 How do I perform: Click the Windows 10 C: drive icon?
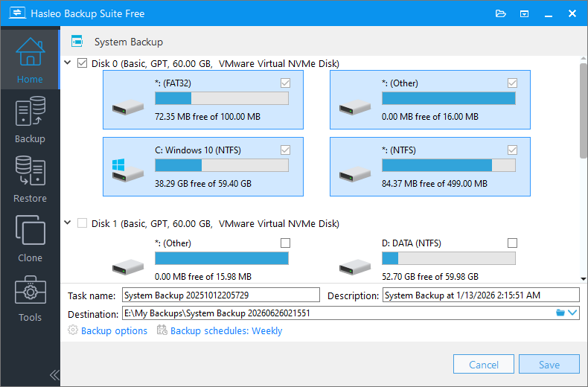[128, 170]
